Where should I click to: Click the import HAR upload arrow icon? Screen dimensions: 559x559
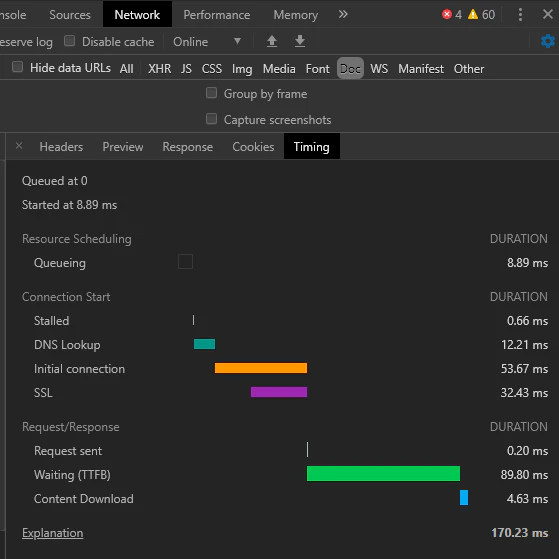click(272, 41)
